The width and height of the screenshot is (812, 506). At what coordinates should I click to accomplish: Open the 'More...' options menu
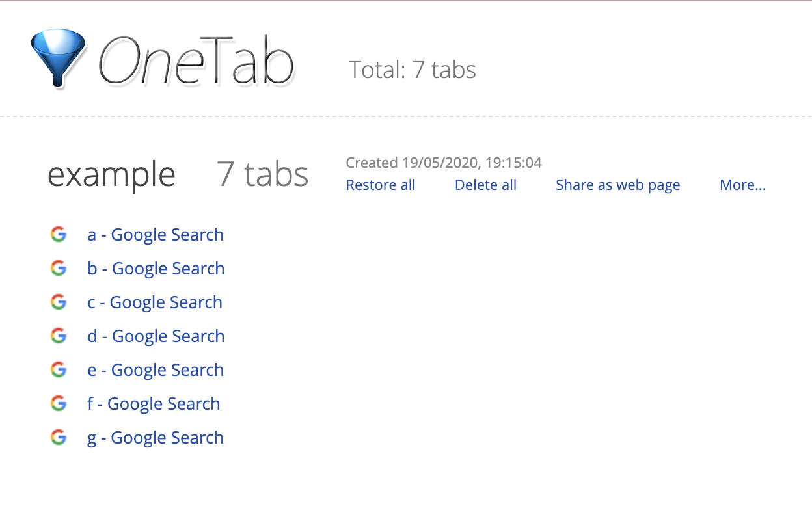(x=742, y=185)
